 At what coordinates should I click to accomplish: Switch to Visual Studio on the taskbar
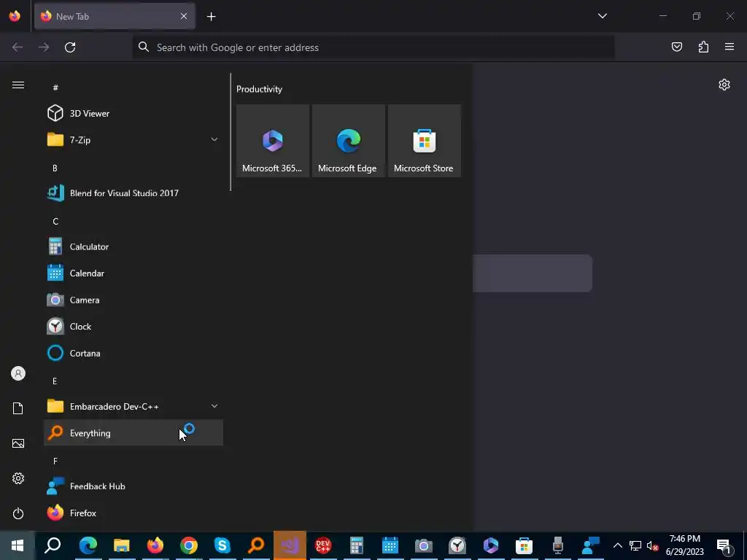[290, 545]
